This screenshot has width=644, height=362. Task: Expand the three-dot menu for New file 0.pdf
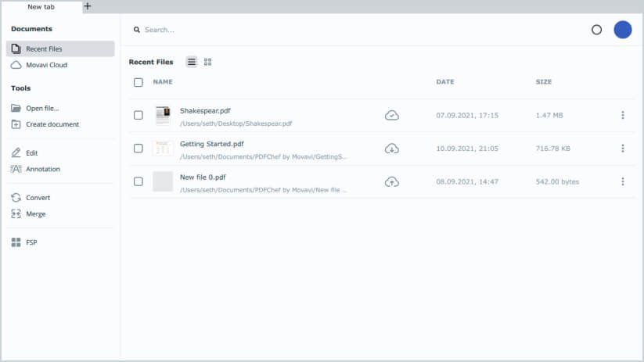tap(622, 181)
